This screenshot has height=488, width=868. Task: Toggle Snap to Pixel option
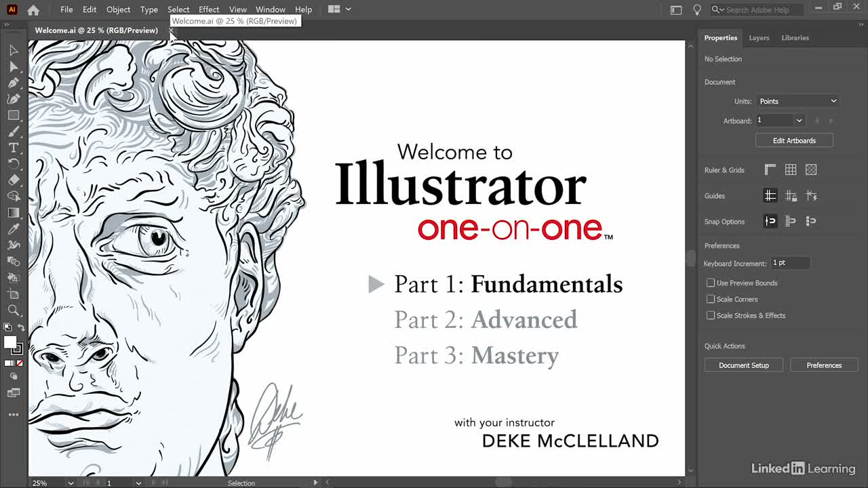[x=811, y=222]
